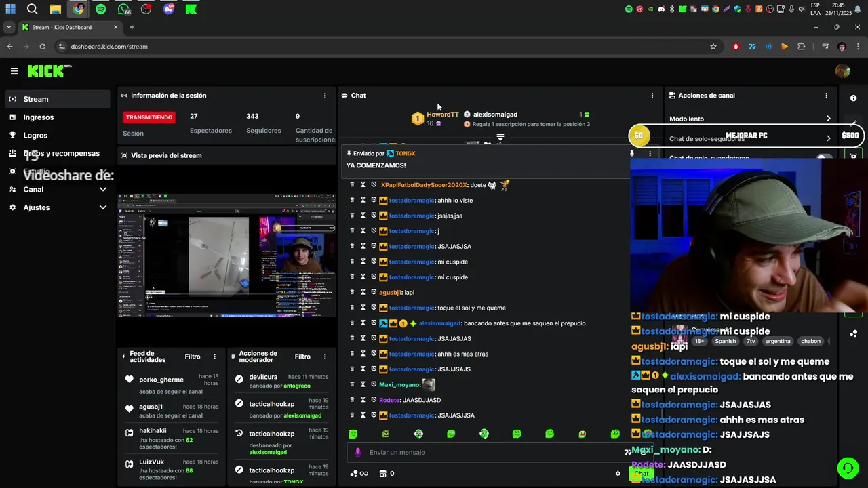
Task: Click HowardTT in the gift leaderboard
Action: [443, 115]
